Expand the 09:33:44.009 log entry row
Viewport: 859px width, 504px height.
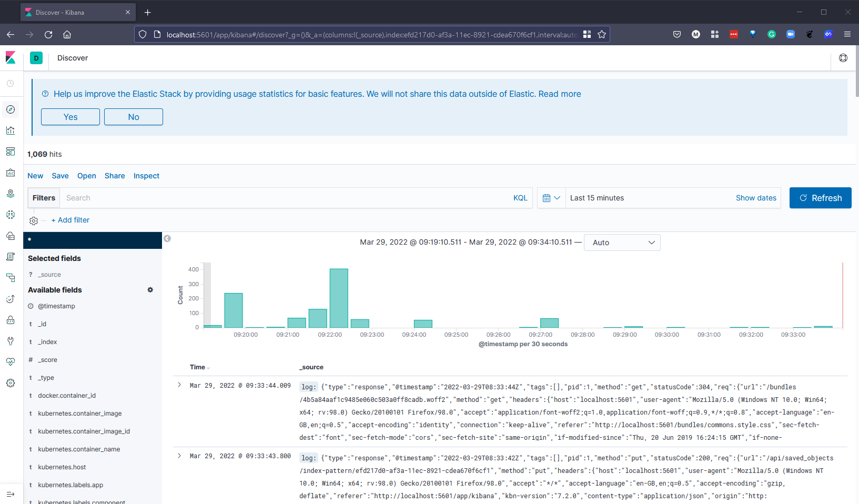click(x=179, y=385)
